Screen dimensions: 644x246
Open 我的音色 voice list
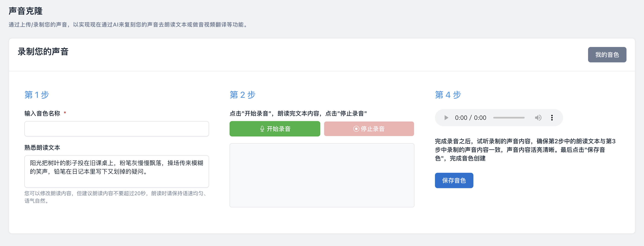pos(607,55)
